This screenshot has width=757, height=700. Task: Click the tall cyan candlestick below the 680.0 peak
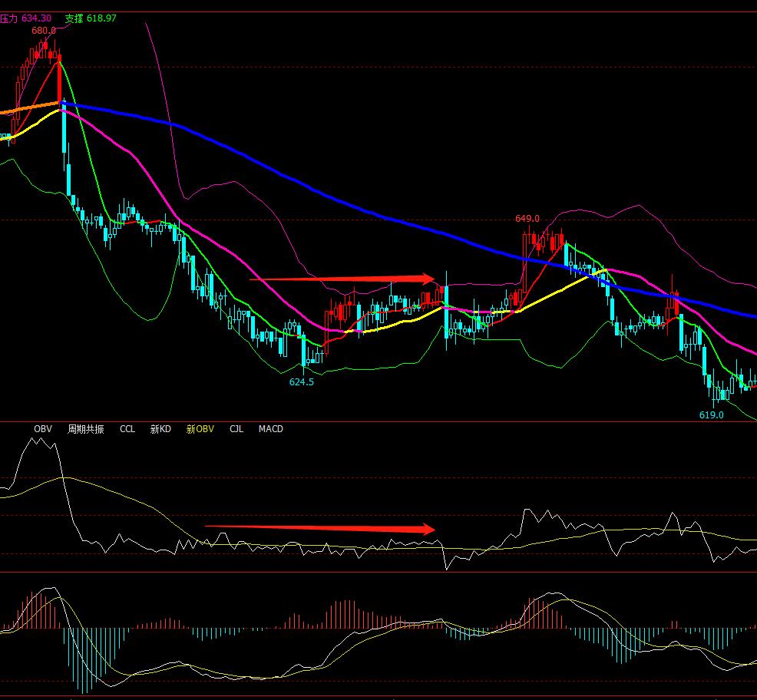coord(65,146)
